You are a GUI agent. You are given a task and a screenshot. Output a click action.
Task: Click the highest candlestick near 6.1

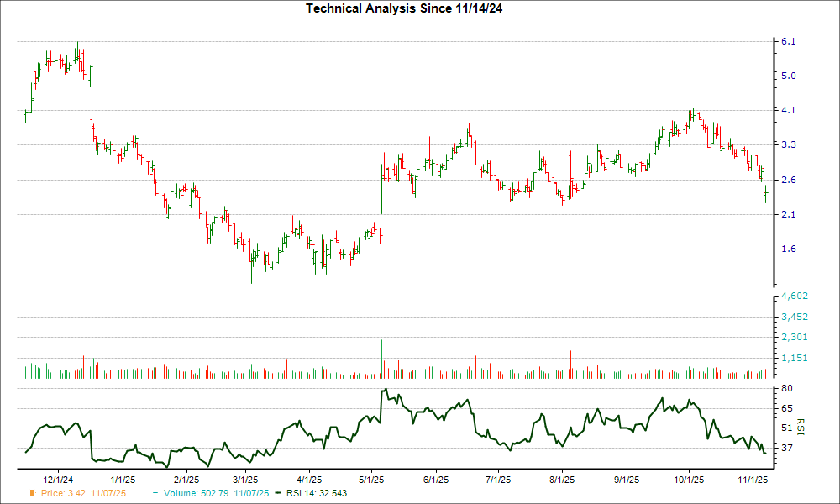tap(78, 50)
